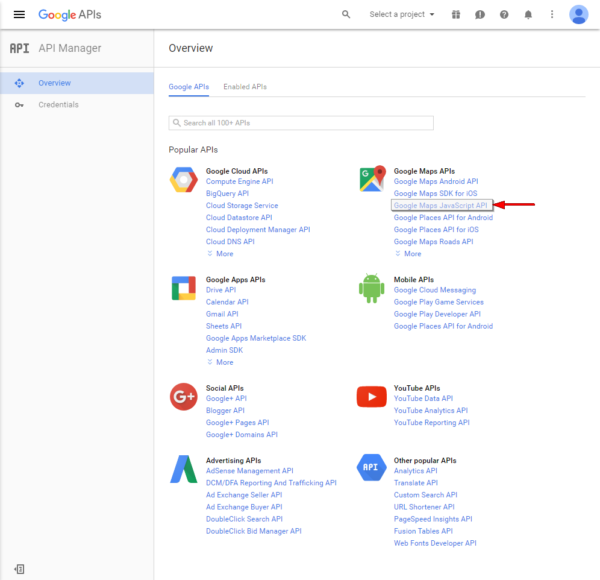Open Web Fonts Developer API link
The height and width of the screenshot is (580, 600).
tap(435, 543)
